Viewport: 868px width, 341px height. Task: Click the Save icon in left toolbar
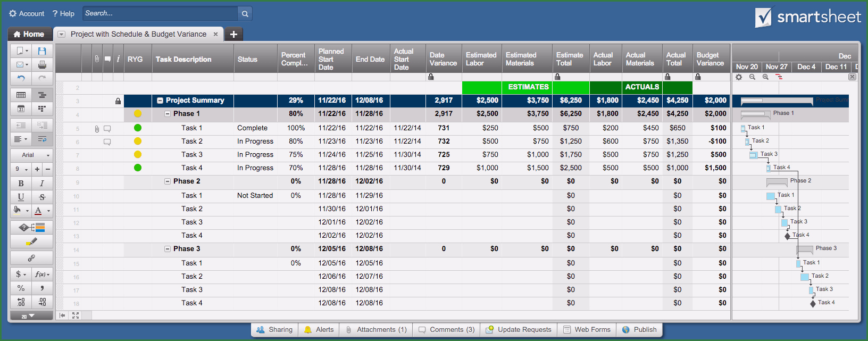coord(42,51)
